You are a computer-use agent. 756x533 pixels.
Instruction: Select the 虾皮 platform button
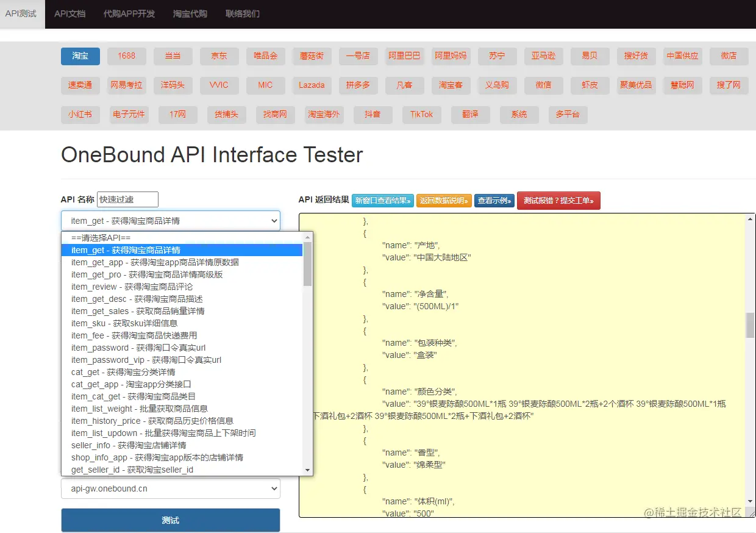[590, 85]
